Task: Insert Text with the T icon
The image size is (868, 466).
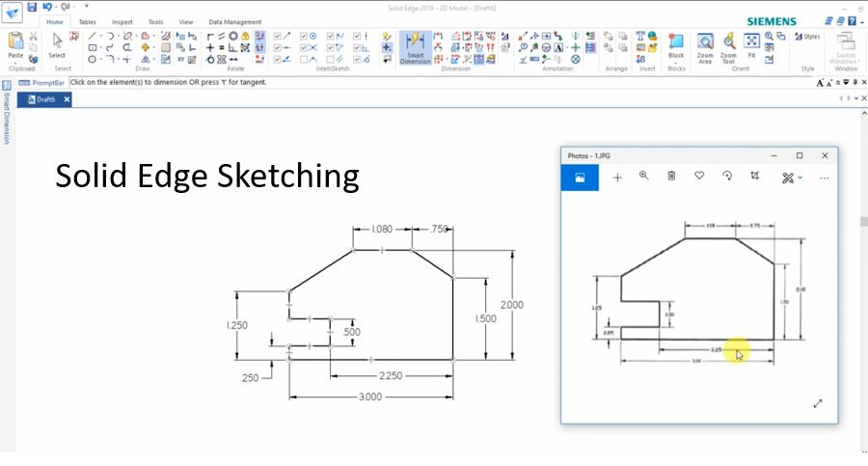Action: point(640,36)
